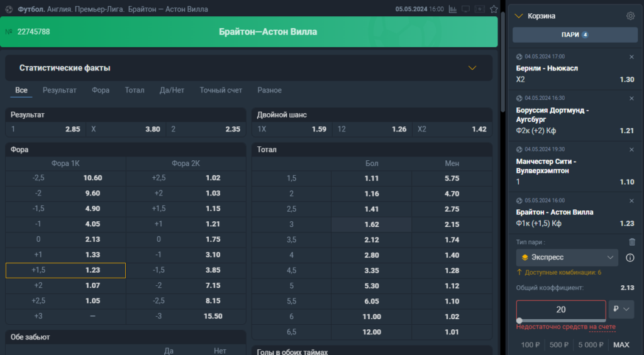Viewport: 644px width, 355px height.
Task: Click the live broadcast monitor icon
Action: tap(466, 9)
